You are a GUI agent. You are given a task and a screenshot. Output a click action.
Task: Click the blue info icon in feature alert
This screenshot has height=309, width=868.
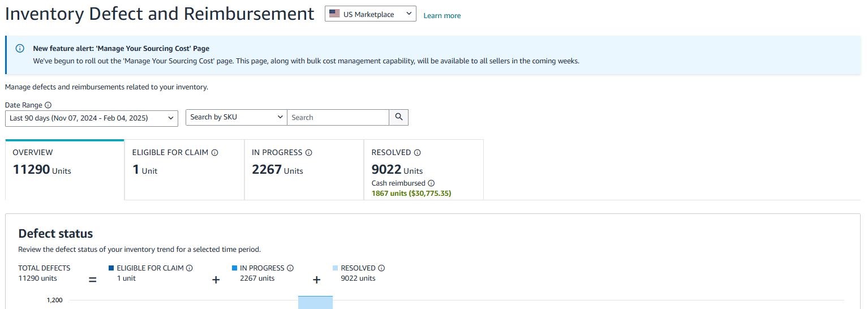pos(20,48)
